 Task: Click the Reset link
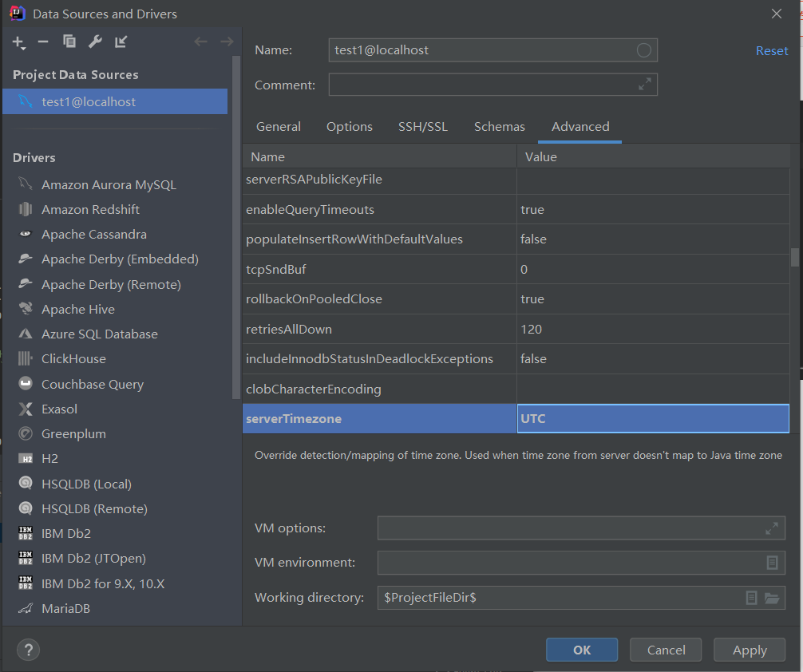(772, 51)
